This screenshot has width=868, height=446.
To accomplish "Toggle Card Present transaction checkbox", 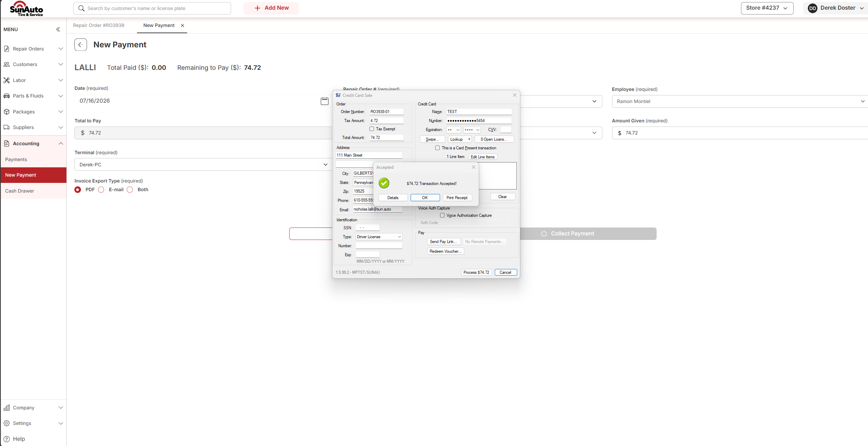I will (x=437, y=148).
